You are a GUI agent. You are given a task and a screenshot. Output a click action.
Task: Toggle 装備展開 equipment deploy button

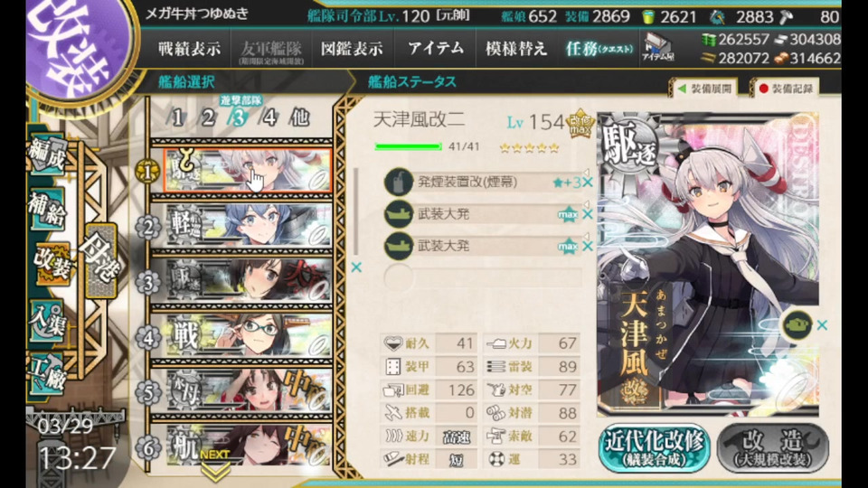click(x=705, y=89)
